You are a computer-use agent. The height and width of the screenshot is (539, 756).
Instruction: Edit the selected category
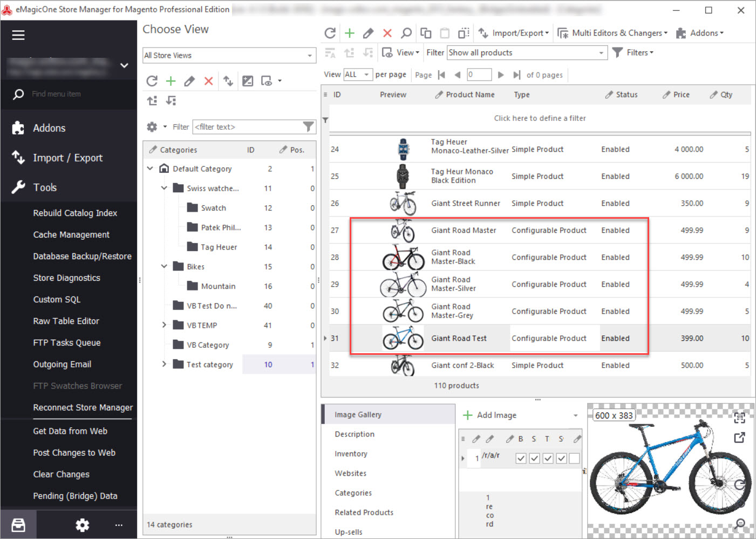coord(189,81)
